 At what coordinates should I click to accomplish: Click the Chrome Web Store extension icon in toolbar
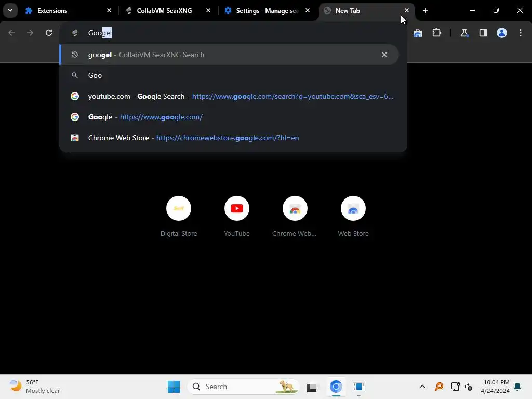pos(418,33)
